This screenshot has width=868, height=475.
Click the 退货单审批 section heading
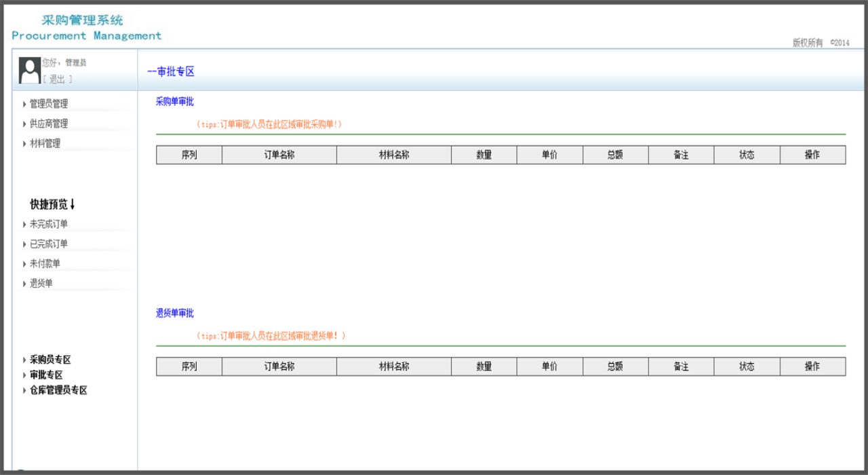point(175,313)
